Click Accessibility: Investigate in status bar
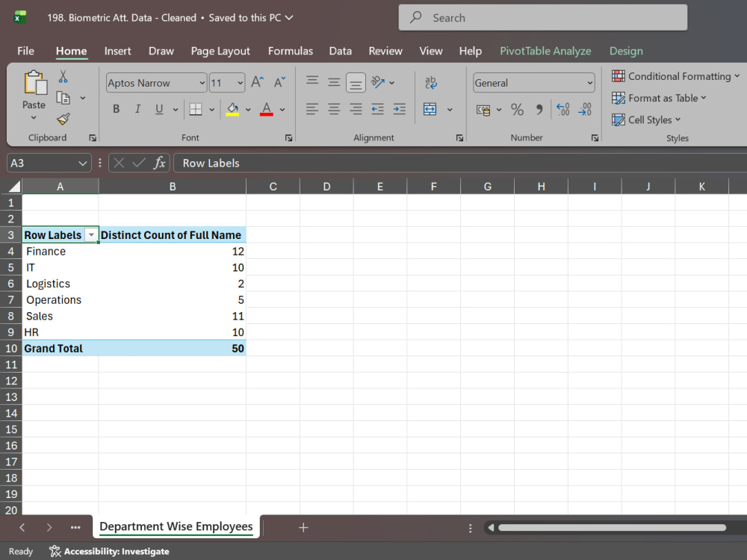 pos(109,552)
